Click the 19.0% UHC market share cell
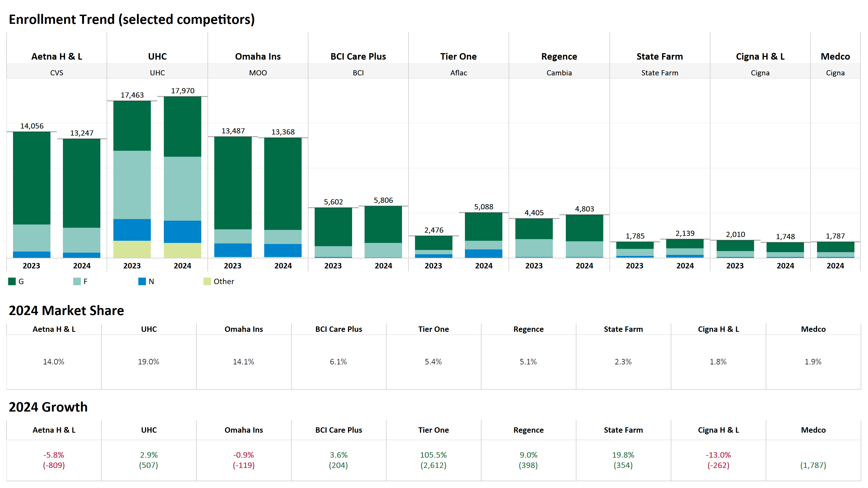This screenshot has height=488, width=868. coord(149,362)
